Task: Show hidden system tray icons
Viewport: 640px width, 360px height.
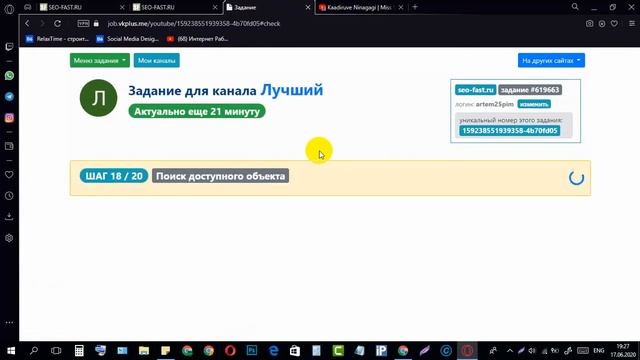Action: pyautogui.click(x=510, y=351)
